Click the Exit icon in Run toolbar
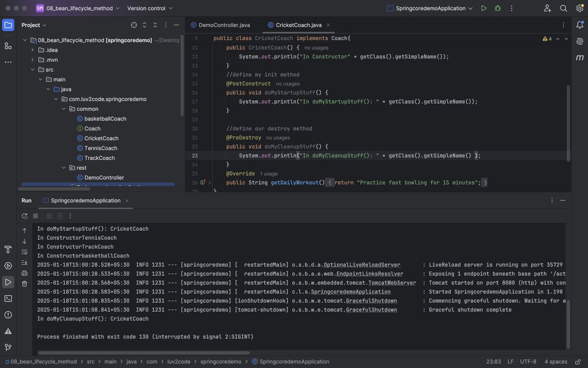The width and height of the screenshot is (588, 368). [60, 216]
